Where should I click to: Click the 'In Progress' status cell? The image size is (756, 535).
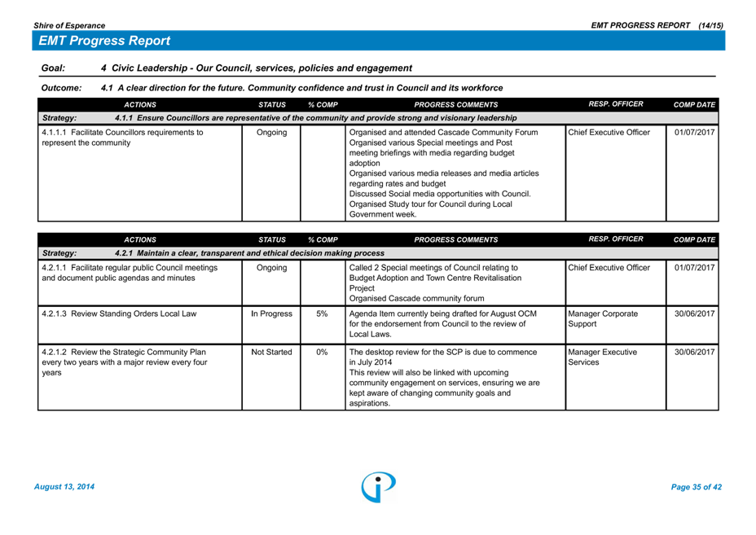click(271, 314)
